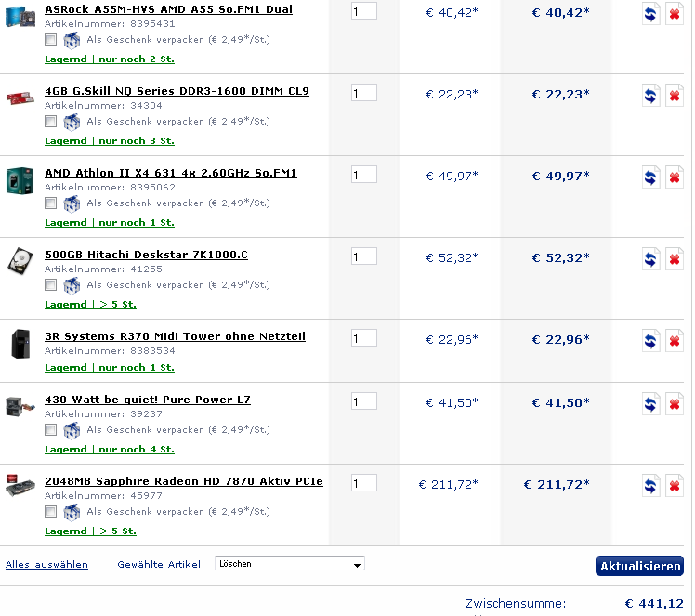Click AMD Athlon processor box thumbnail

(x=20, y=180)
